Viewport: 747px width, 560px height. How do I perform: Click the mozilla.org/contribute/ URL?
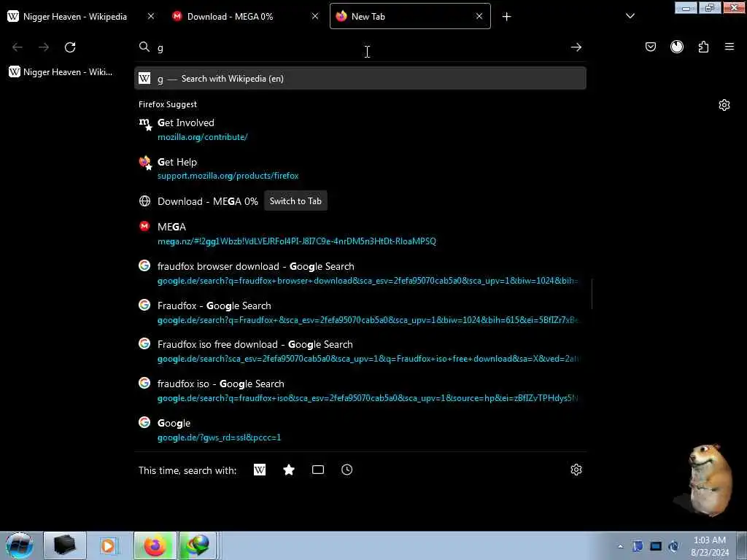coord(203,137)
